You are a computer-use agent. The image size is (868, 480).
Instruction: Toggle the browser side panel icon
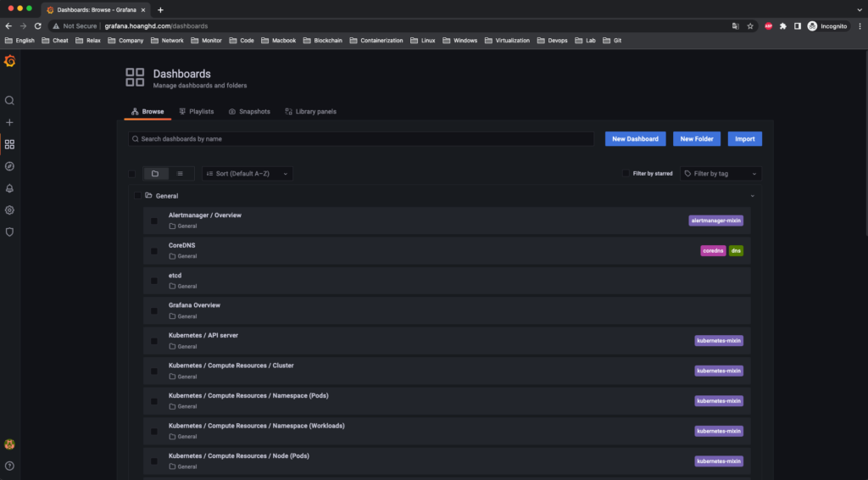(x=797, y=26)
